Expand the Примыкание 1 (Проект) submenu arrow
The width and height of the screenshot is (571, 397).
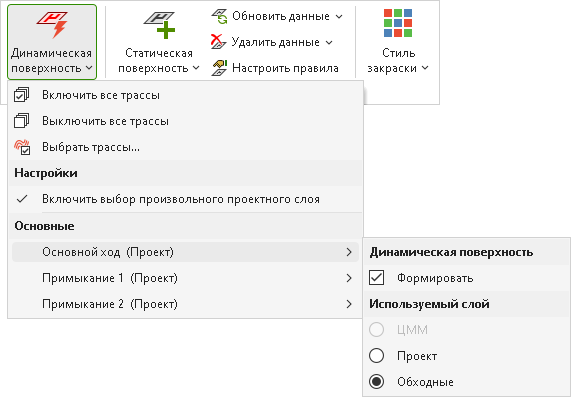tap(349, 278)
